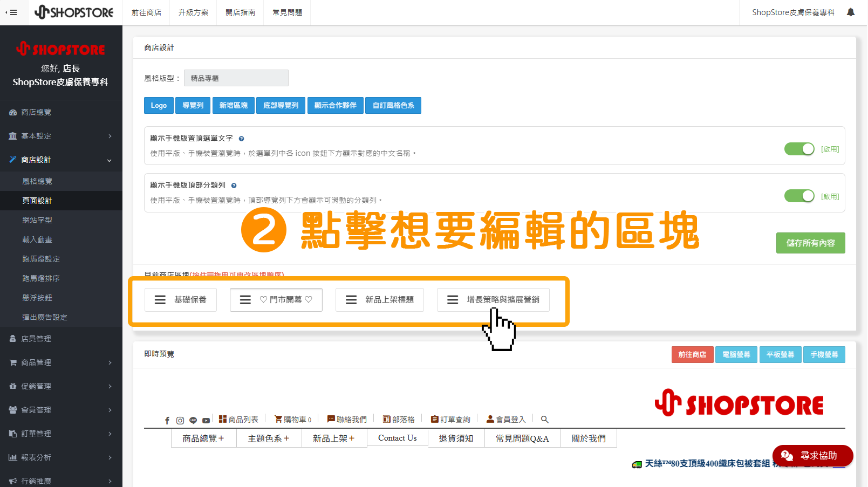Toggle 顯示手機版頂部分類列 switch
The width and height of the screenshot is (868, 487).
pos(799,196)
